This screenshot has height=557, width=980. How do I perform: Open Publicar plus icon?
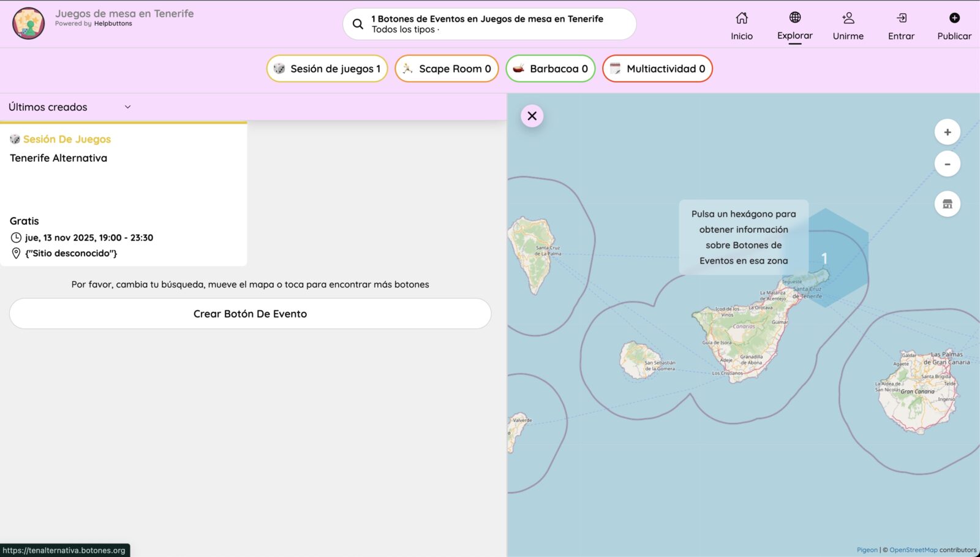(x=954, y=18)
